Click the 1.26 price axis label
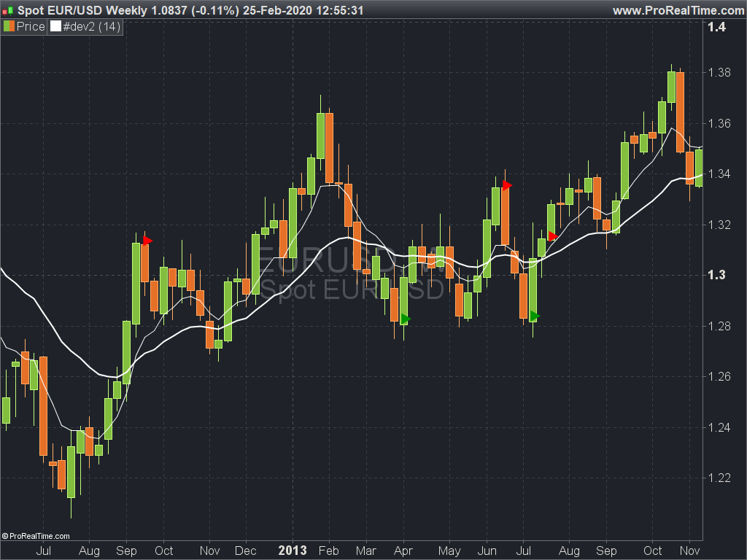 (x=719, y=376)
